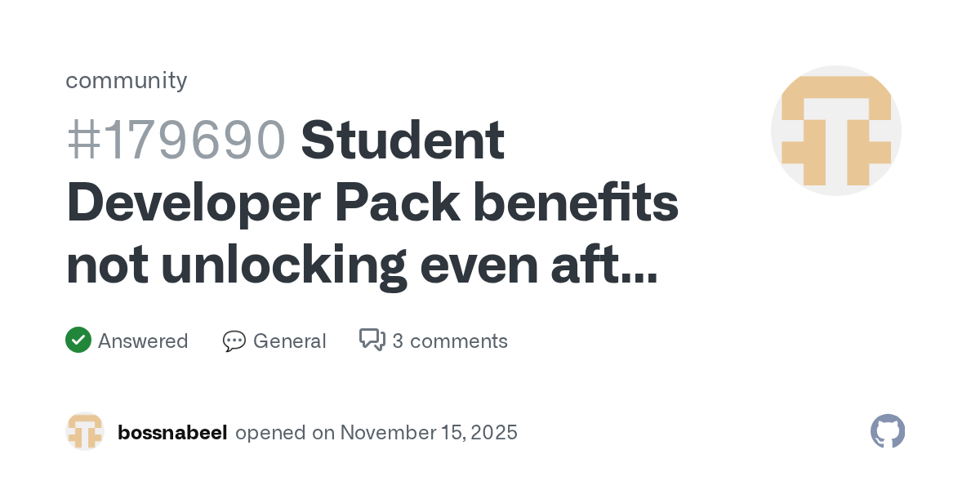Click the "opened on" text
The width and height of the screenshot is (980, 490).
pyautogui.click(x=285, y=432)
